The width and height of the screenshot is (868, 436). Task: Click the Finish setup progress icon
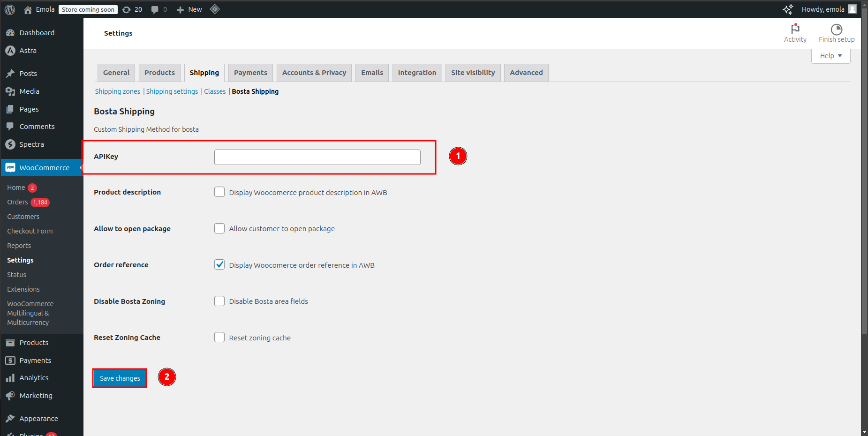[837, 30]
